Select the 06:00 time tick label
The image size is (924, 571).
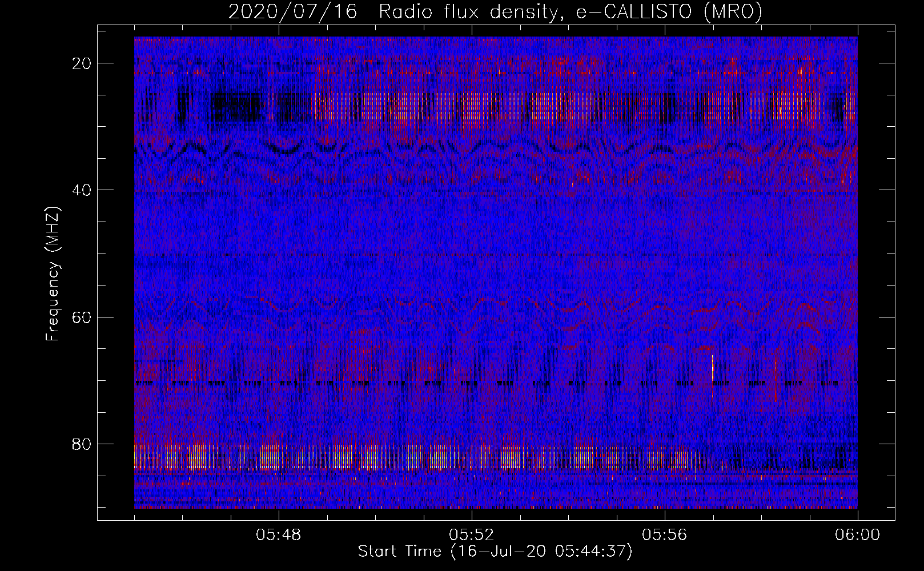point(857,535)
